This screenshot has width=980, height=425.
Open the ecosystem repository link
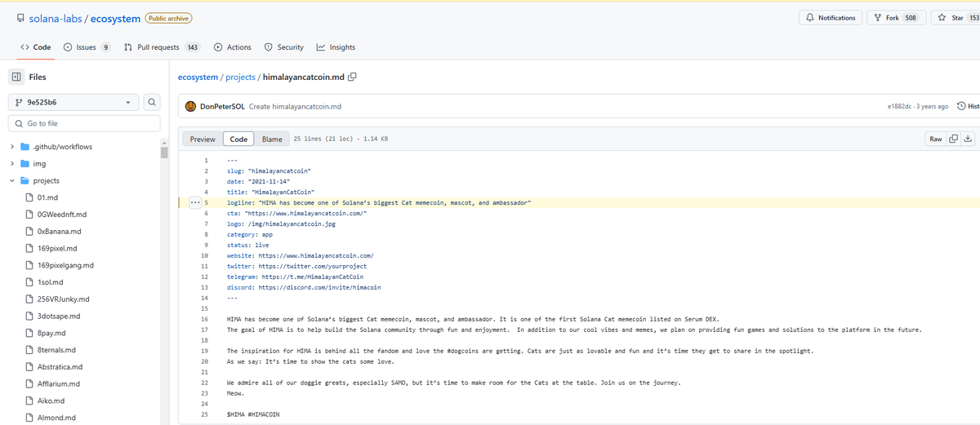(x=114, y=18)
